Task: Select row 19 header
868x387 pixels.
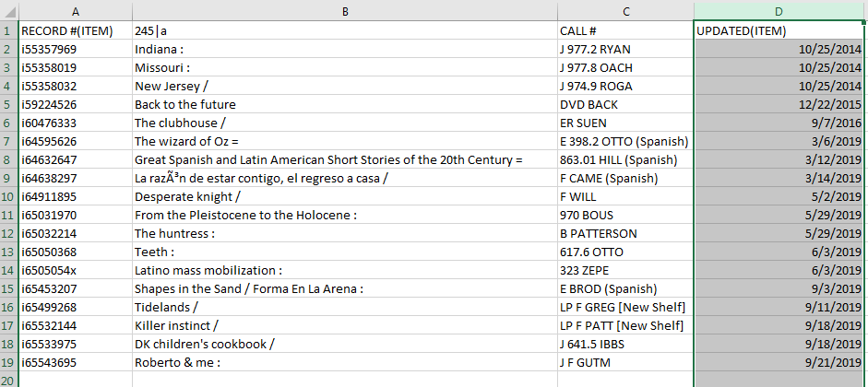Action: pos(8,362)
